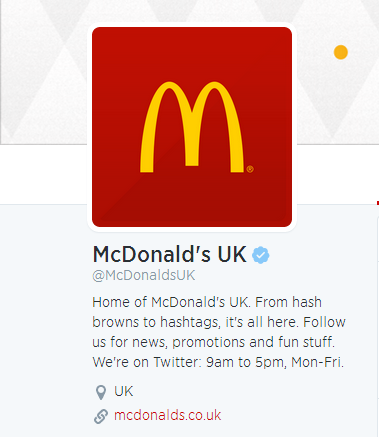Image resolution: width=379 pixels, height=437 pixels.
Task: Click the location pin icon
Action: pyautogui.click(x=101, y=392)
